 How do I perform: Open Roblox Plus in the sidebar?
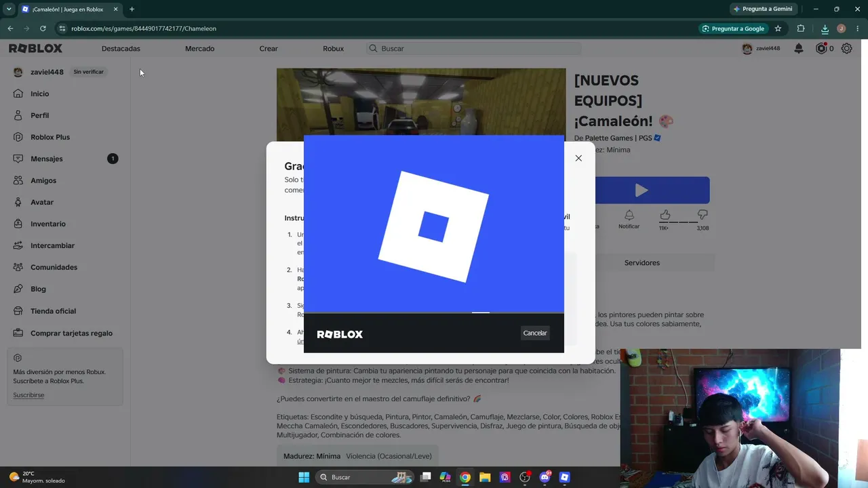tap(50, 137)
